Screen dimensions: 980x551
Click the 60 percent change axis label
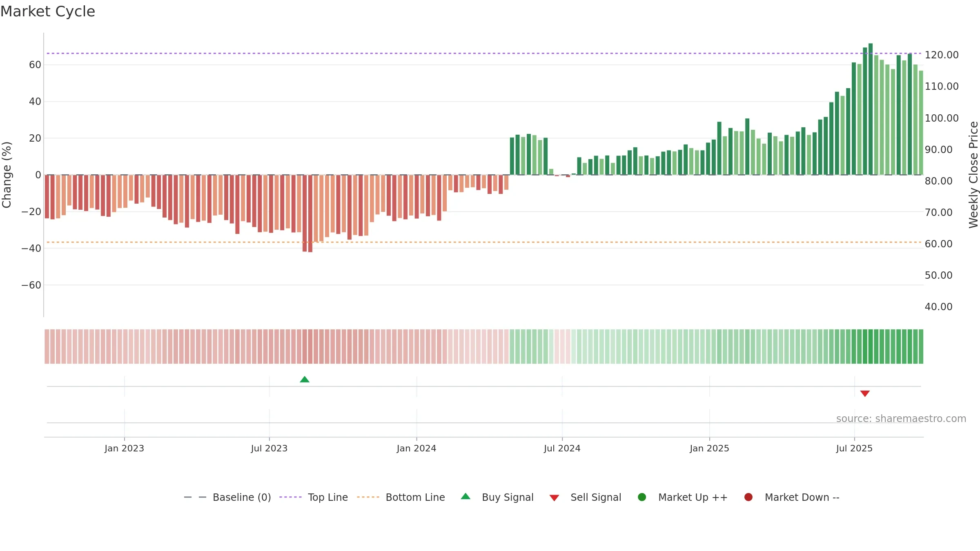pos(35,64)
